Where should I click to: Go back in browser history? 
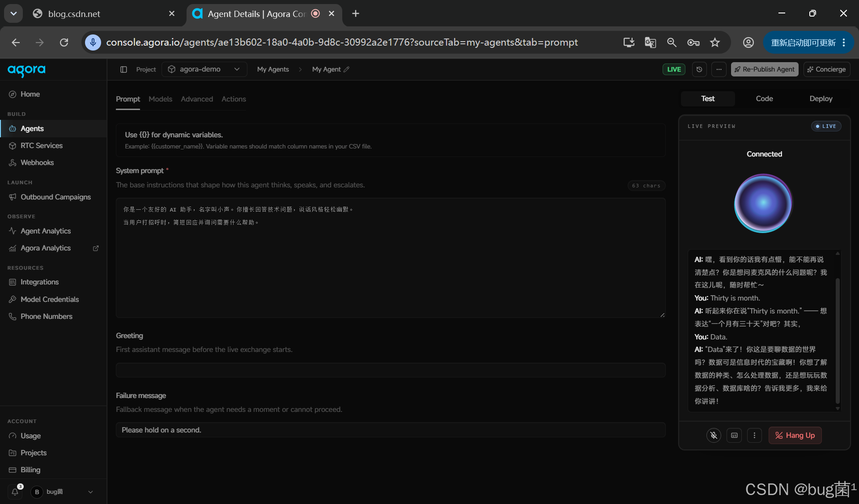point(16,42)
